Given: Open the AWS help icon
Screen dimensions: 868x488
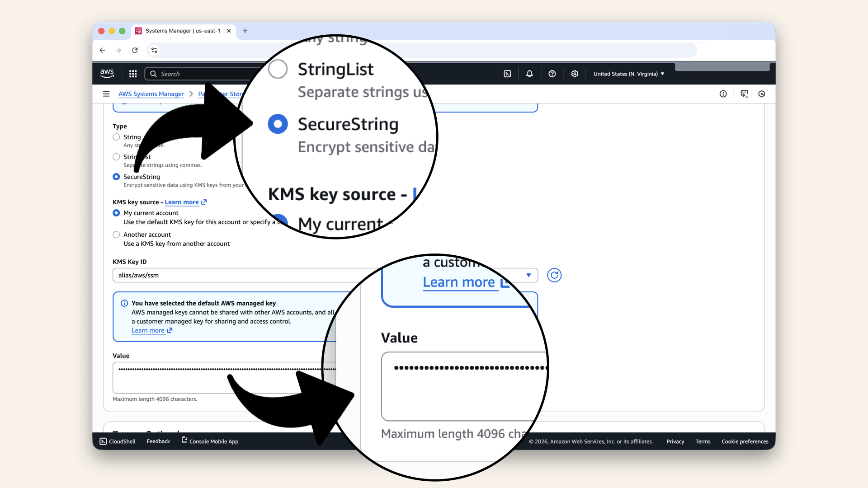Looking at the screenshot, I should pos(552,73).
